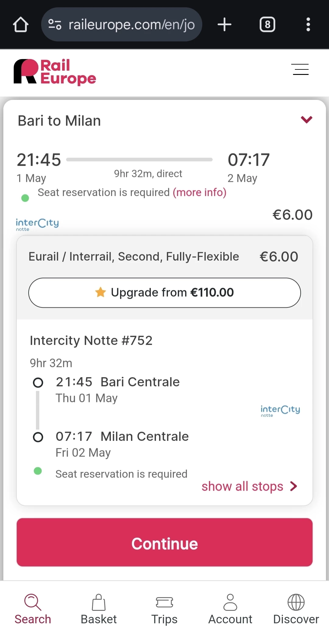Open a new browser tab

(x=225, y=25)
